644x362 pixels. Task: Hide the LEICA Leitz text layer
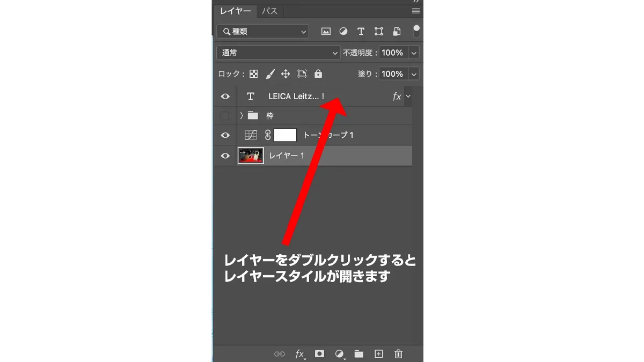pos(225,97)
